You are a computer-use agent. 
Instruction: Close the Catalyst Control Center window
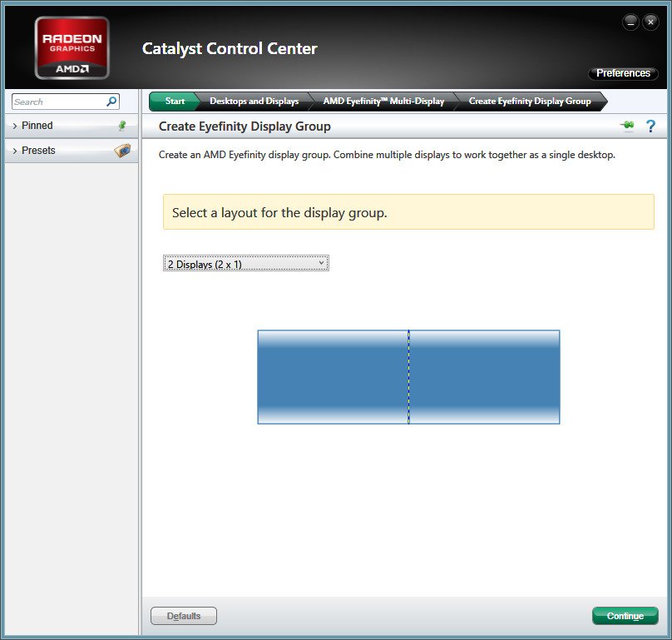(x=650, y=22)
